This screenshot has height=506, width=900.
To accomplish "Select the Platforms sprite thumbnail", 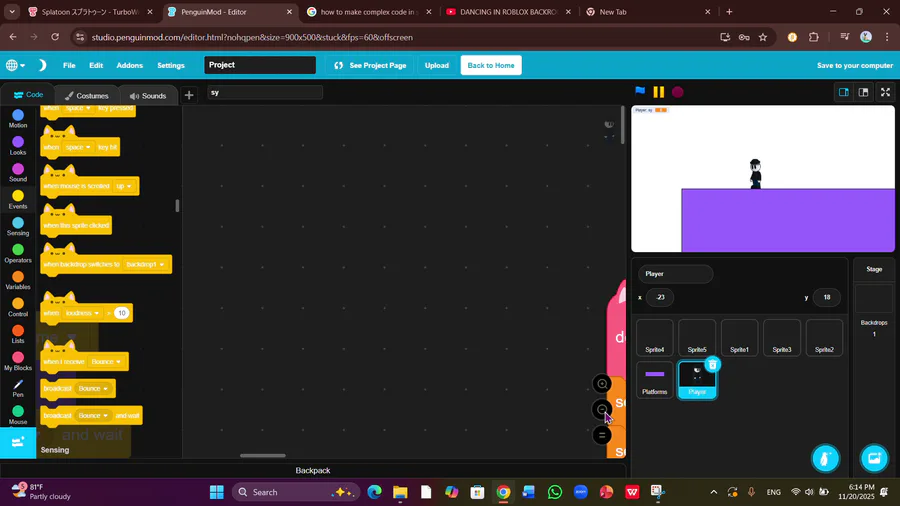I will (654, 380).
